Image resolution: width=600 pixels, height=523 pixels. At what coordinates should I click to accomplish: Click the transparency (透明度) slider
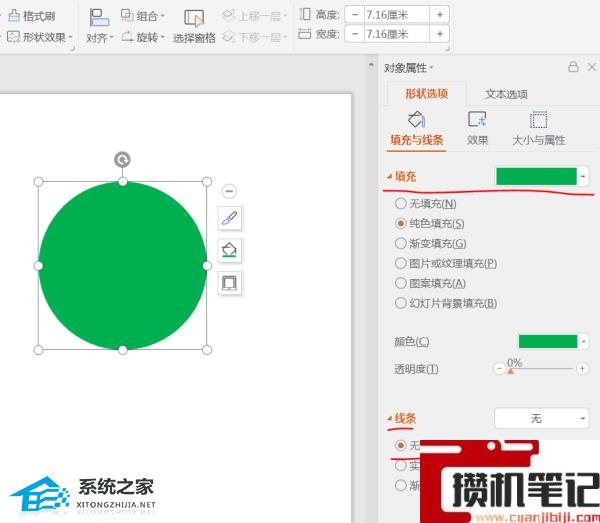541,369
